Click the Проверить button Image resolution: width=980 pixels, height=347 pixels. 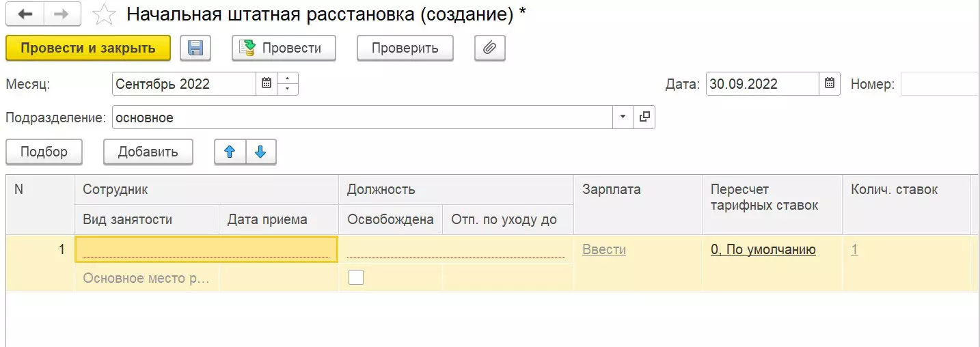click(405, 48)
